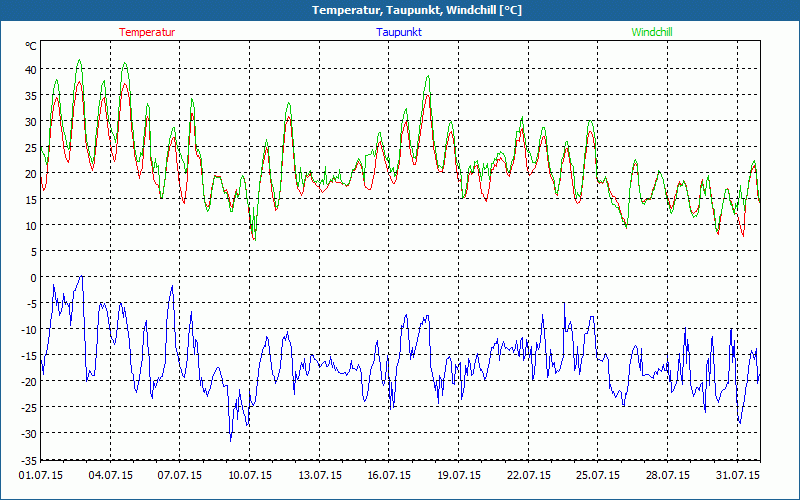Screen dimensions: 800x500
Task: Click the 10 value on y-axis
Action: (x=31, y=226)
